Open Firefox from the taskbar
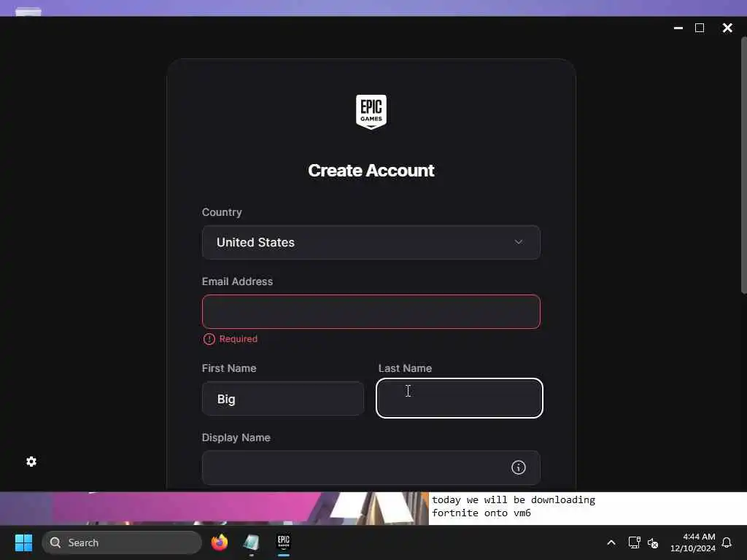 (x=219, y=542)
